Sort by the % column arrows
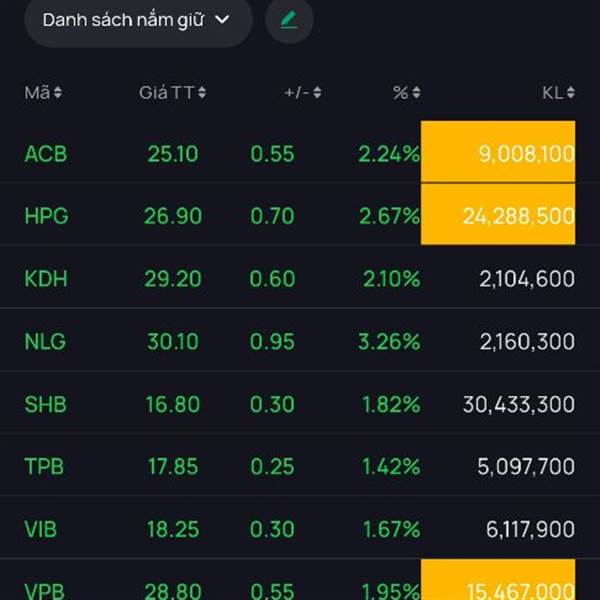600x600 pixels. click(x=416, y=93)
